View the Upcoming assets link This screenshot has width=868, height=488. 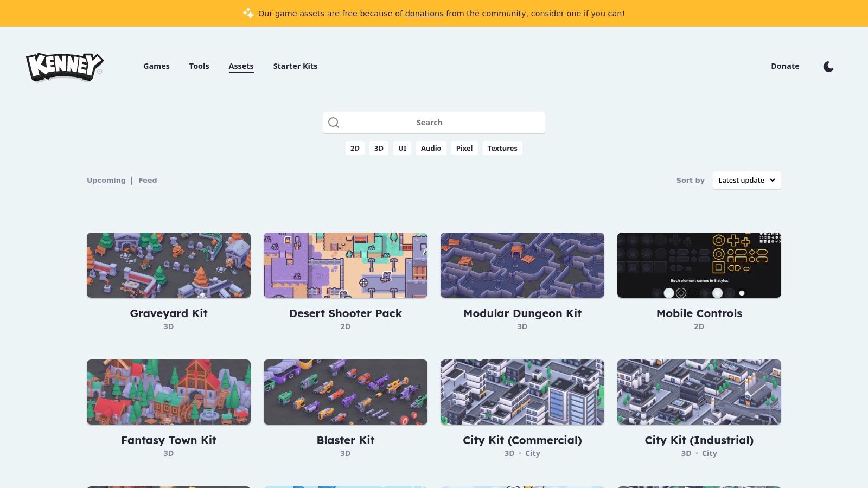[106, 181]
